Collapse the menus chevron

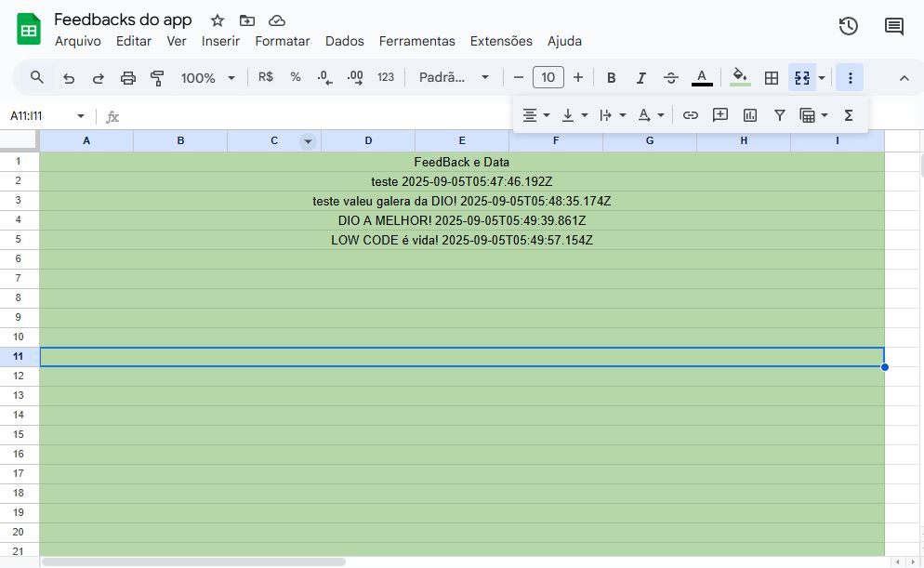pos(904,78)
